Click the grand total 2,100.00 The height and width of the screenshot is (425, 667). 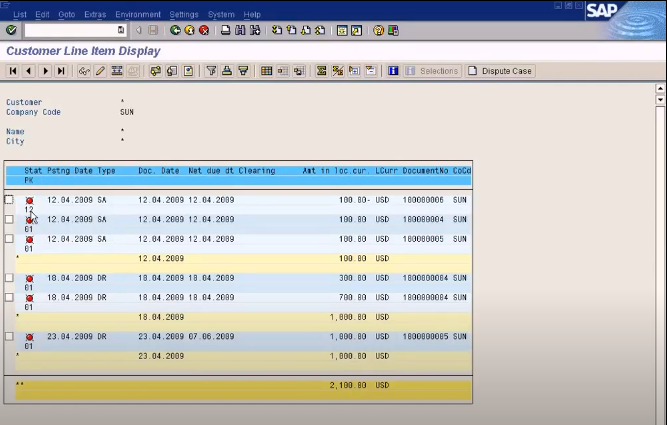pos(348,385)
